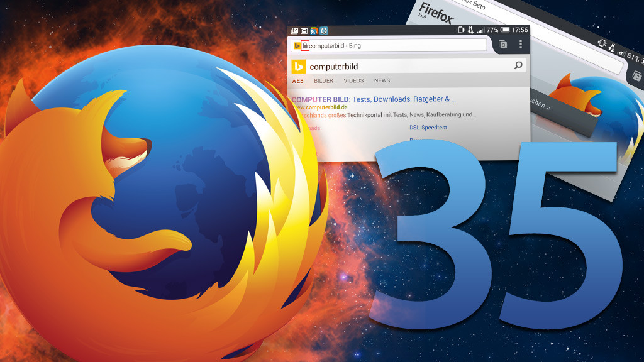Open the blue Q app notification icon

[x=324, y=31]
